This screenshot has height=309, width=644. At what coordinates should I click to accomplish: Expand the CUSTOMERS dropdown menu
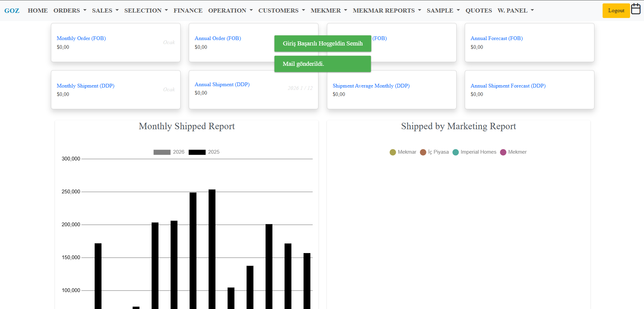pos(281,11)
